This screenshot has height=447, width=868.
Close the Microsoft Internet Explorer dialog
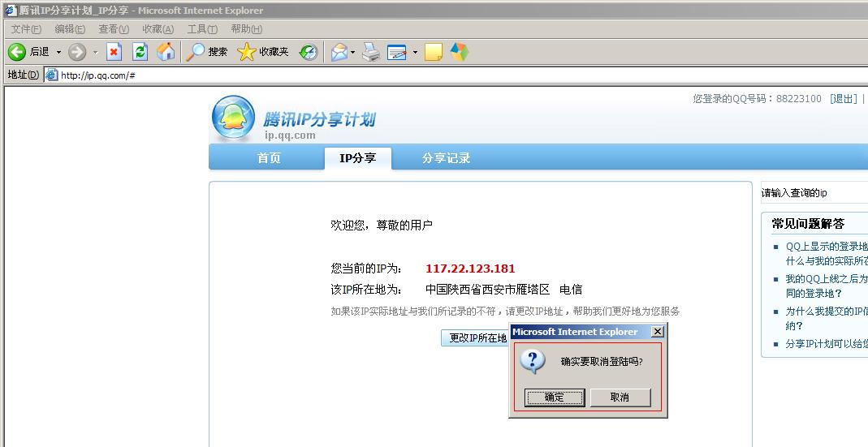(657, 331)
